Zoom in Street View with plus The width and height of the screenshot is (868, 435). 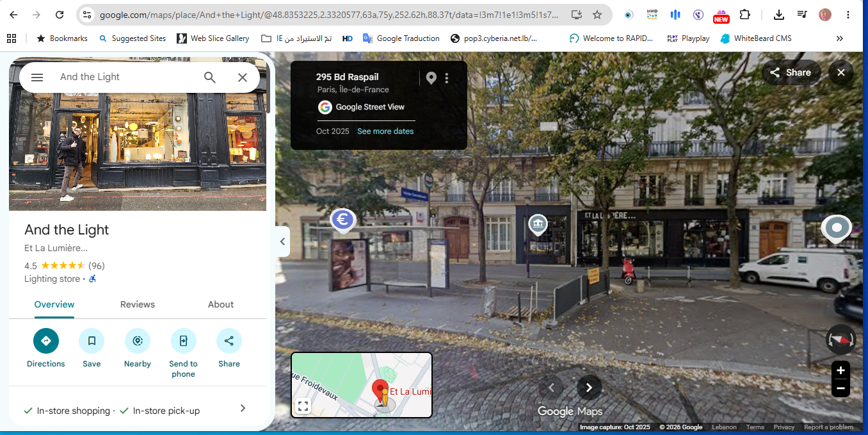click(840, 370)
